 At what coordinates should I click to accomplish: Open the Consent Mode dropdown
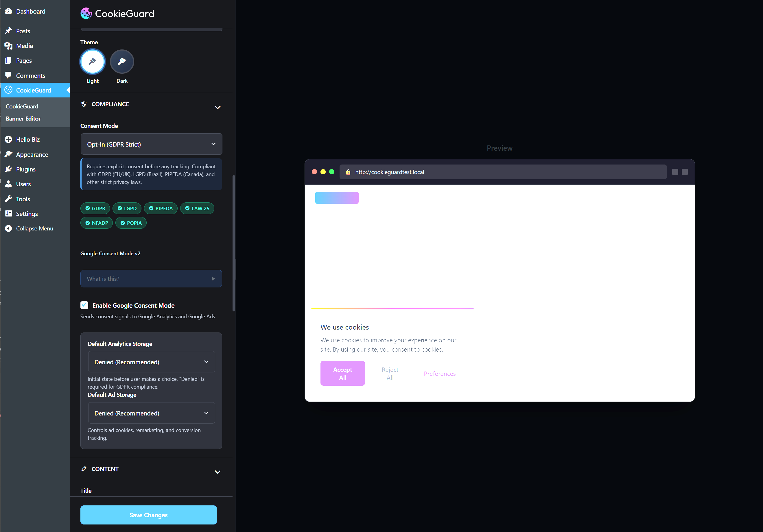click(x=151, y=144)
